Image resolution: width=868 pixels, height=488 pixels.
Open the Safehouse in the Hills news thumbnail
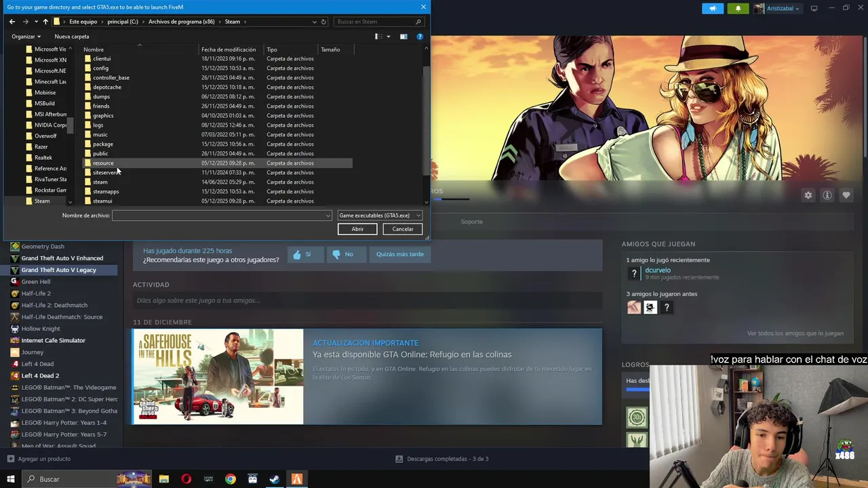point(218,377)
